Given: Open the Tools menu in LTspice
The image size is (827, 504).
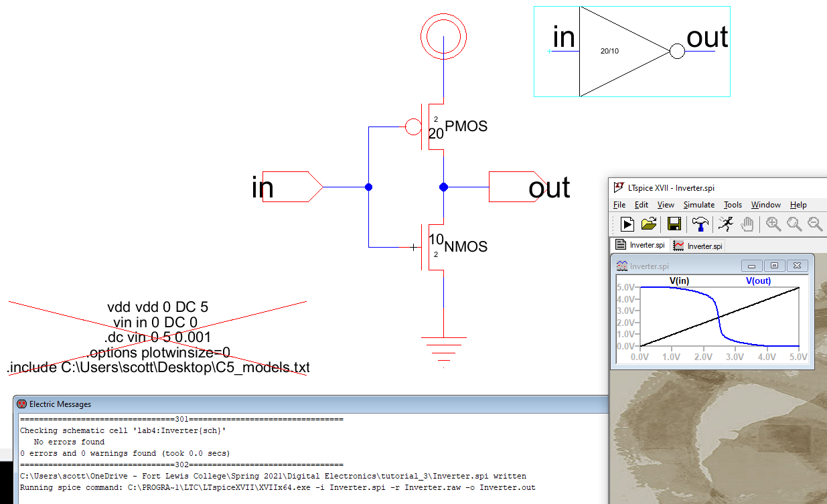Looking at the screenshot, I should point(733,205).
